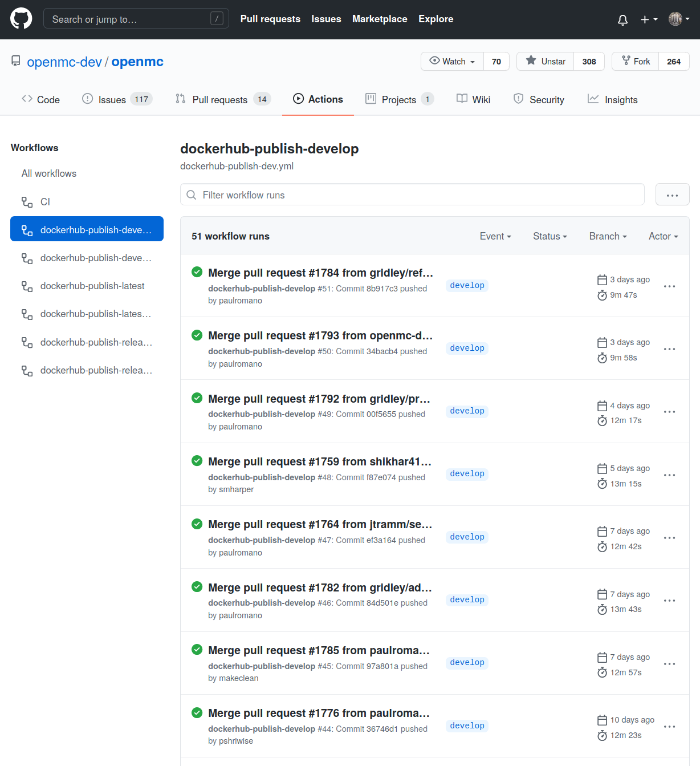The image size is (700, 766).
Task: Select the dockerhub-publish-latest workflow
Action: [87, 286]
